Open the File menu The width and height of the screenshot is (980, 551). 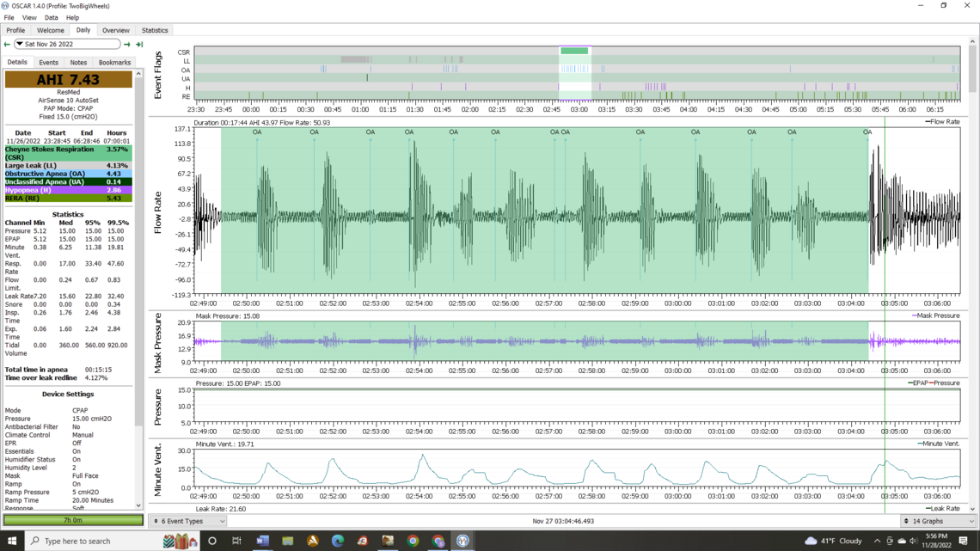pyautogui.click(x=9, y=17)
